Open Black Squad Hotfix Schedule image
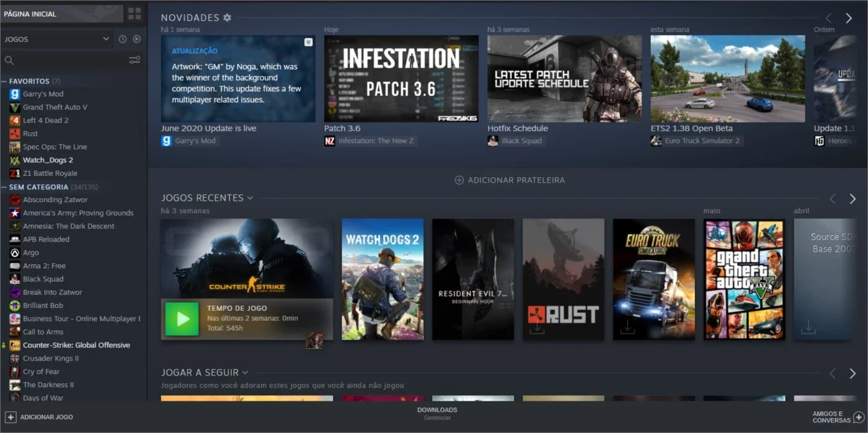Screen dimensions: 868x433 (564, 79)
